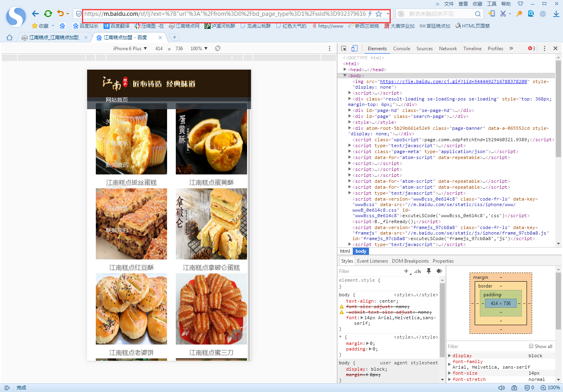563x392 pixels.
Task: Open the iPhone 6 Plus device dropdown
Action: [x=130, y=48]
